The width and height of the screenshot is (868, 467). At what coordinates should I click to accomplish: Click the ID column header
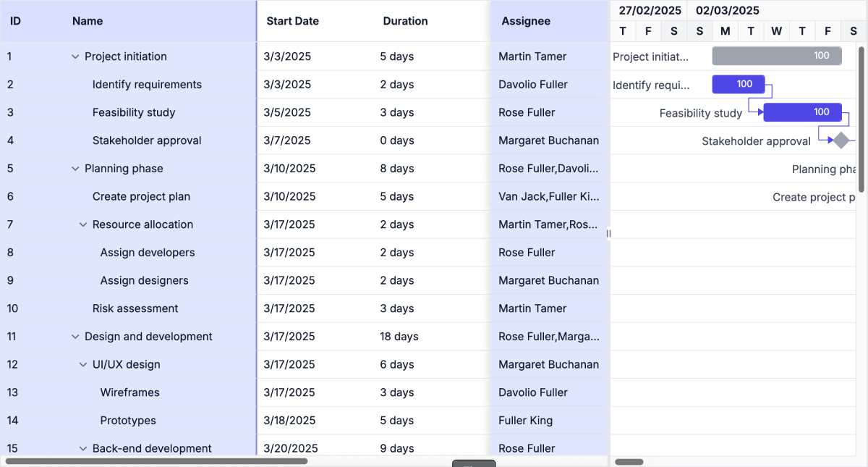(16, 21)
